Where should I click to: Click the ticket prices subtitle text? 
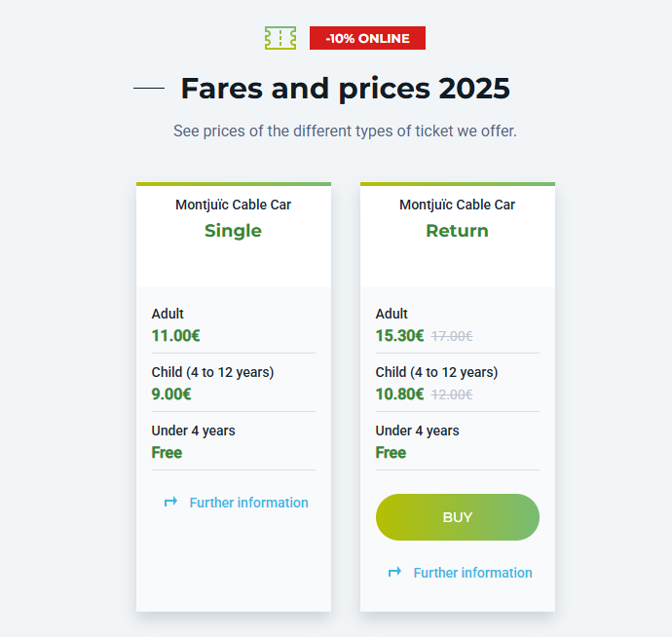point(345,131)
